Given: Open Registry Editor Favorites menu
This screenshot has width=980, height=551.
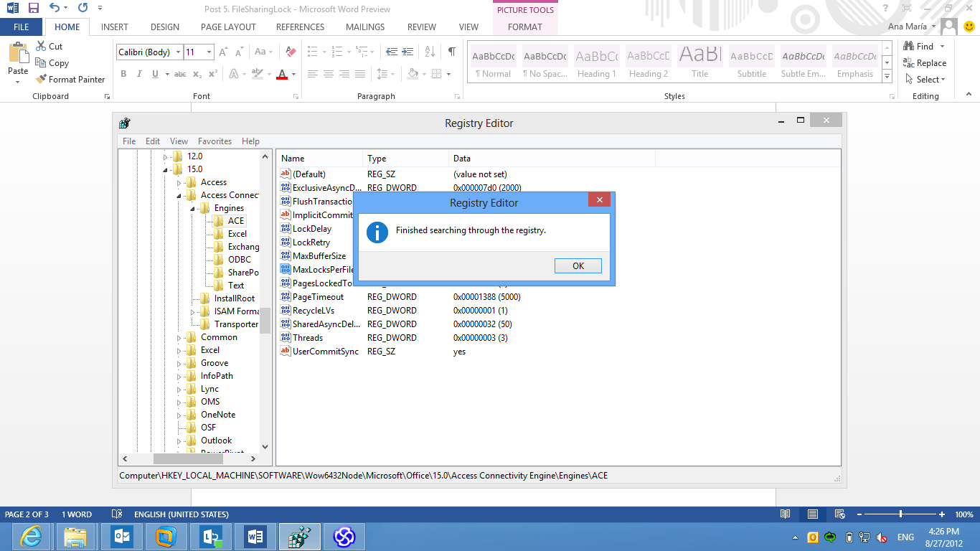Looking at the screenshot, I should [x=215, y=141].
